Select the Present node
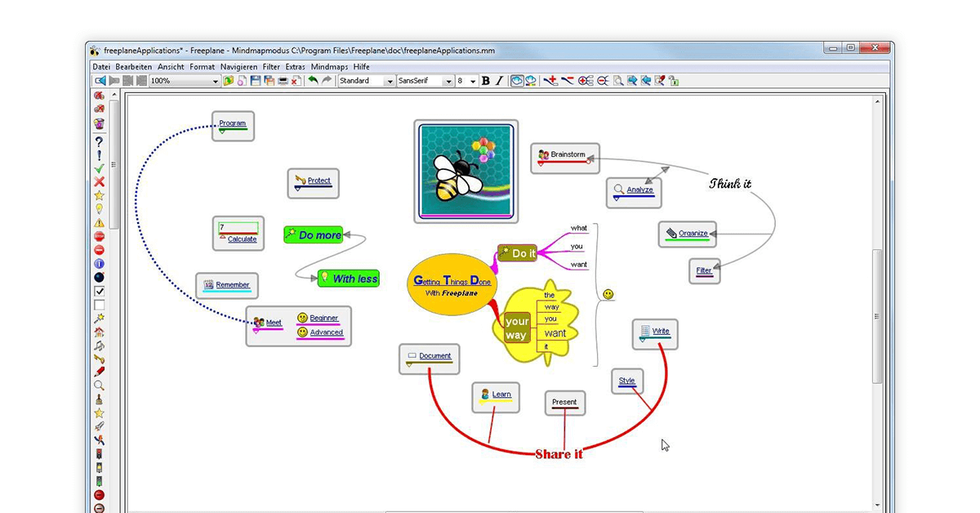The width and height of the screenshot is (980, 513). [x=564, y=403]
